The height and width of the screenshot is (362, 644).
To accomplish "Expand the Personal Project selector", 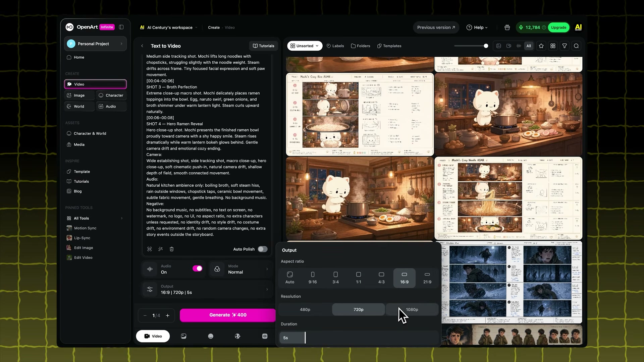I will point(95,44).
